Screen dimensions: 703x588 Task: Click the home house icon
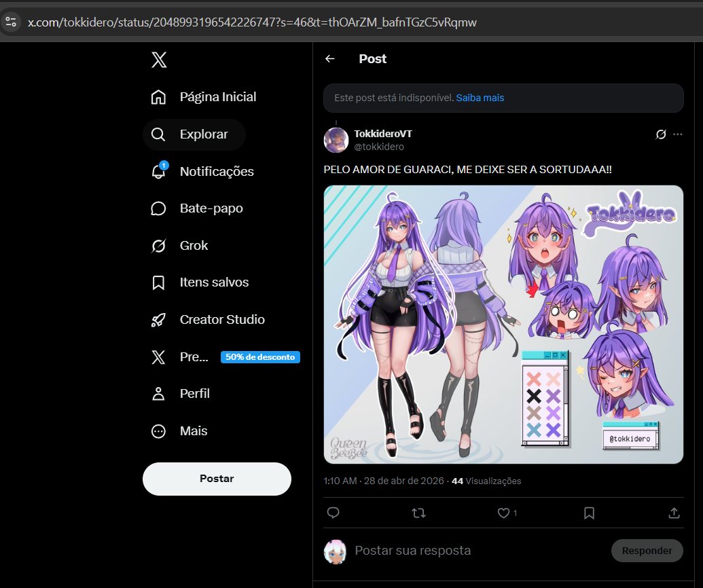point(158,97)
